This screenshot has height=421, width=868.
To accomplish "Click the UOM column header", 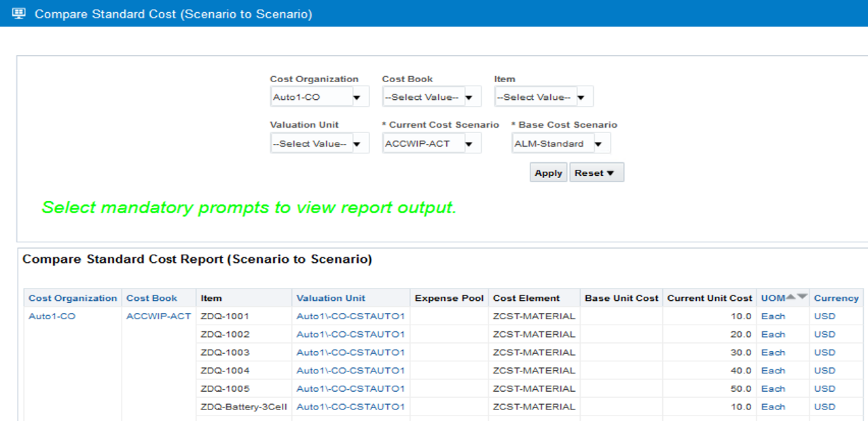I will (773, 298).
